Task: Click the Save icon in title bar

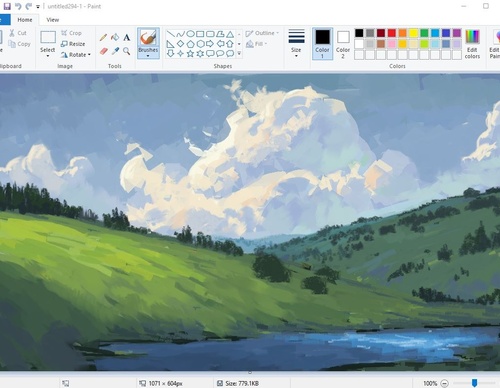Action: 7,6
